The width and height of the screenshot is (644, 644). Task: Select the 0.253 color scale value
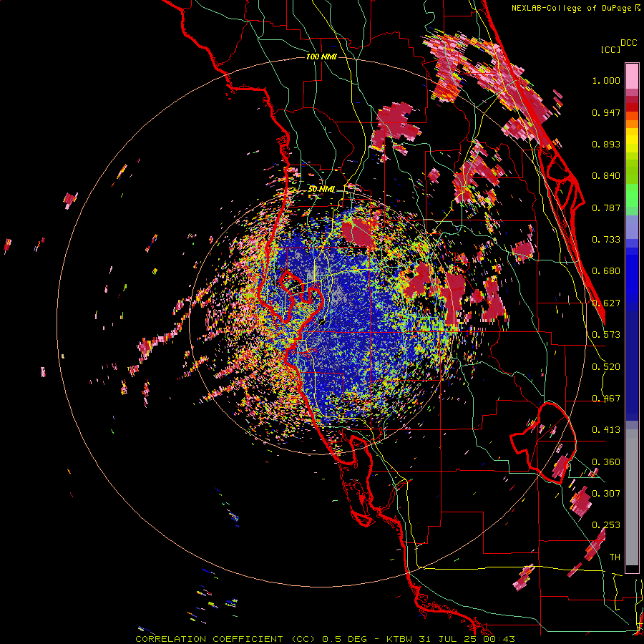[606, 525]
